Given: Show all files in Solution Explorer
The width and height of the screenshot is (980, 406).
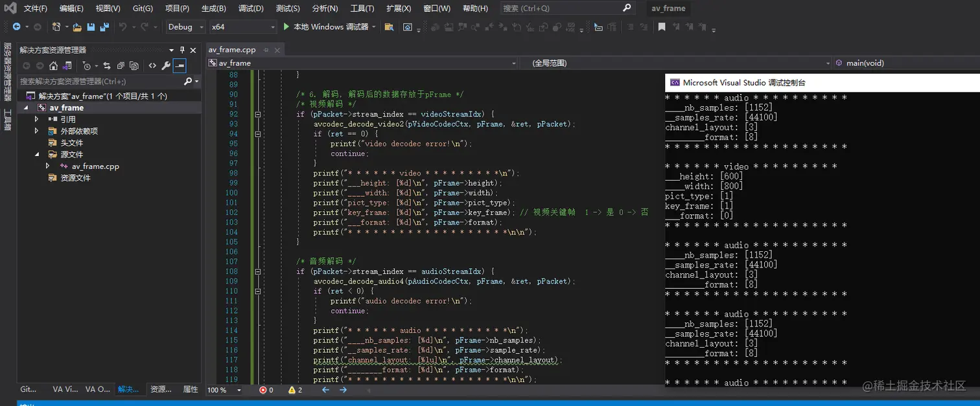Looking at the screenshot, I should coord(134,66).
